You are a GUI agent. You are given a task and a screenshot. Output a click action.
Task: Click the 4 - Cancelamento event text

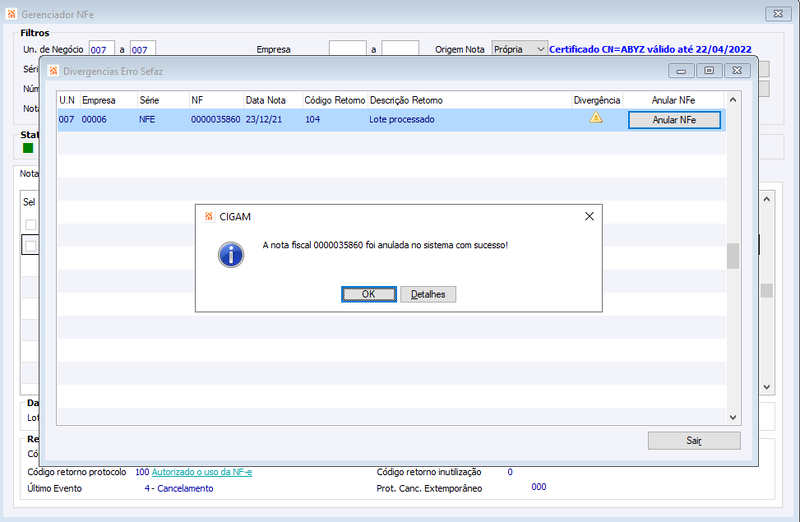tap(179, 488)
